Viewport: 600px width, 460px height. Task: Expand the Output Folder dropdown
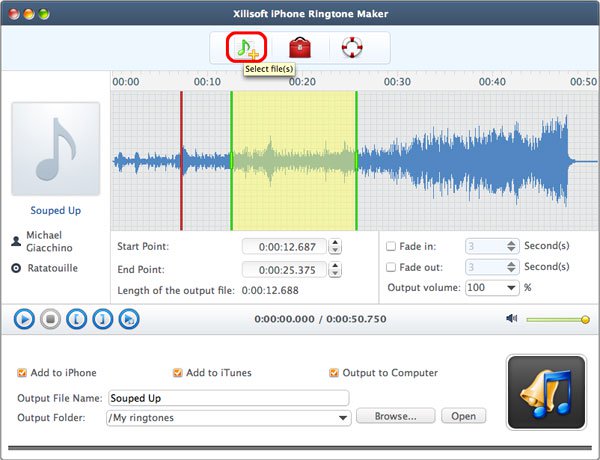click(344, 417)
